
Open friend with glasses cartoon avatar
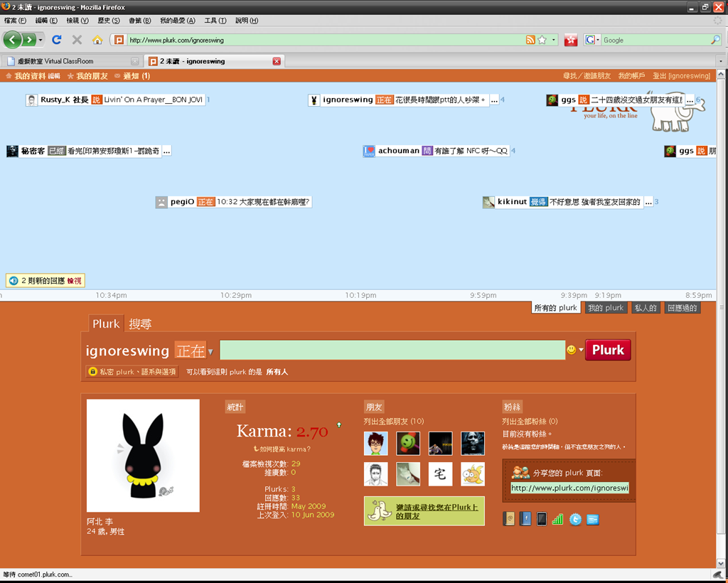click(376, 443)
